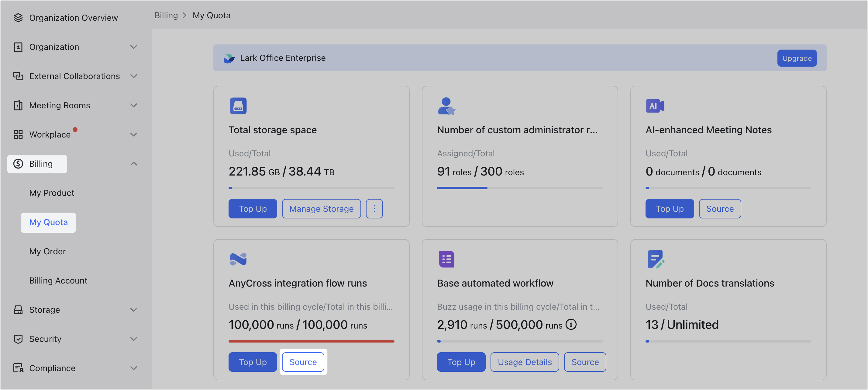
Task: Click the custom administrator roles icon
Action: [446, 106]
